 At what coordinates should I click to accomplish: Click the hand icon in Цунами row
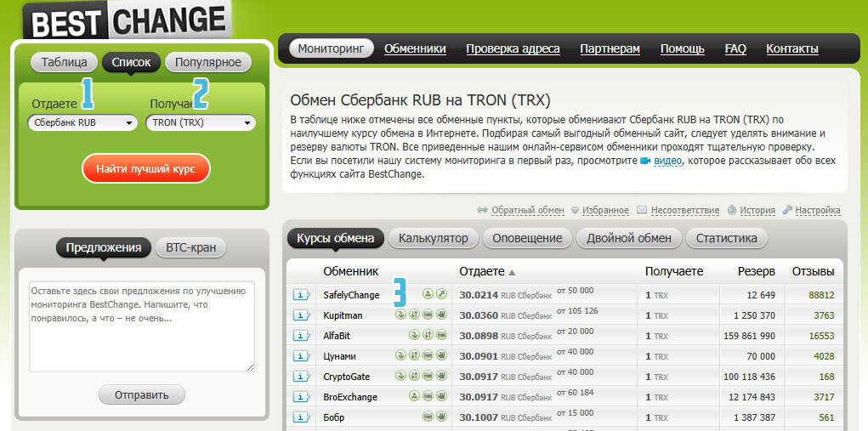[441, 355]
